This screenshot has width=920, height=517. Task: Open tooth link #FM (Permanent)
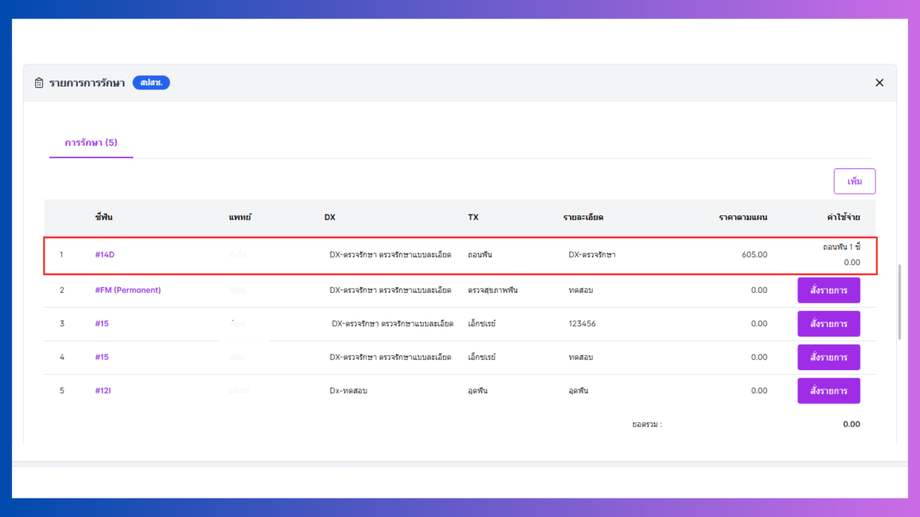tap(128, 290)
